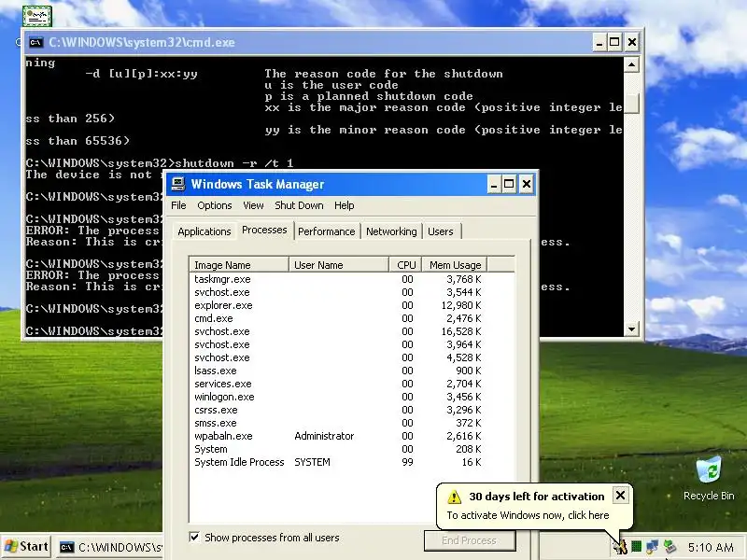Open the Options menu in Task Manager
The image size is (747, 560).
(215, 205)
